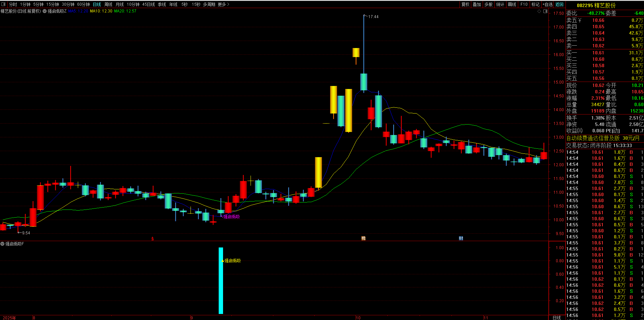This screenshot has width=644, height=320.
Task: Open the 多股 multi-stock view
Action: [489, 4]
